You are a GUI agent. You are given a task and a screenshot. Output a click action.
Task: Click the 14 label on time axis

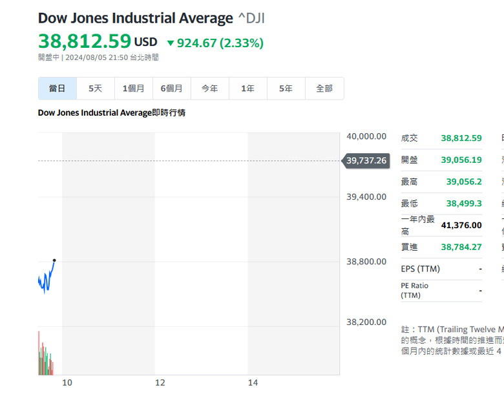pos(253,383)
